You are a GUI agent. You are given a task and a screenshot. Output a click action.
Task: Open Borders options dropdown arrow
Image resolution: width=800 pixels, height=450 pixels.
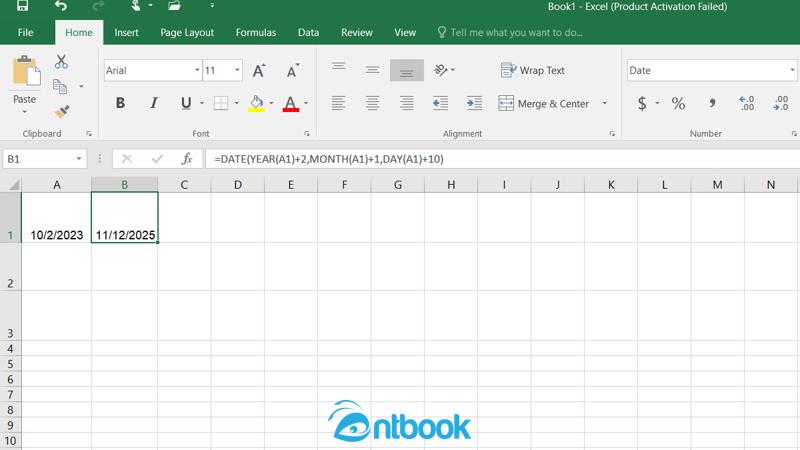pos(237,104)
